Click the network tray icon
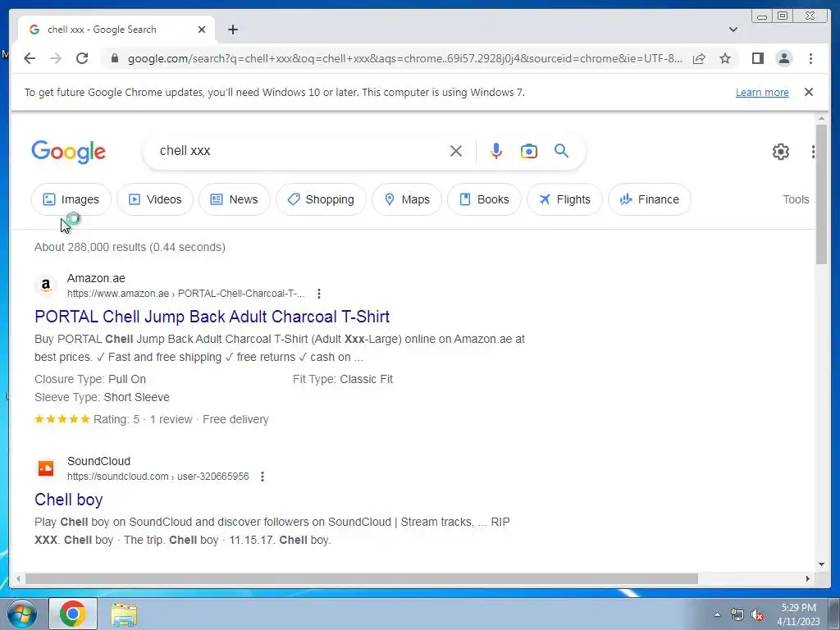This screenshot has height=630, width=840. click(x=737, y=615)
